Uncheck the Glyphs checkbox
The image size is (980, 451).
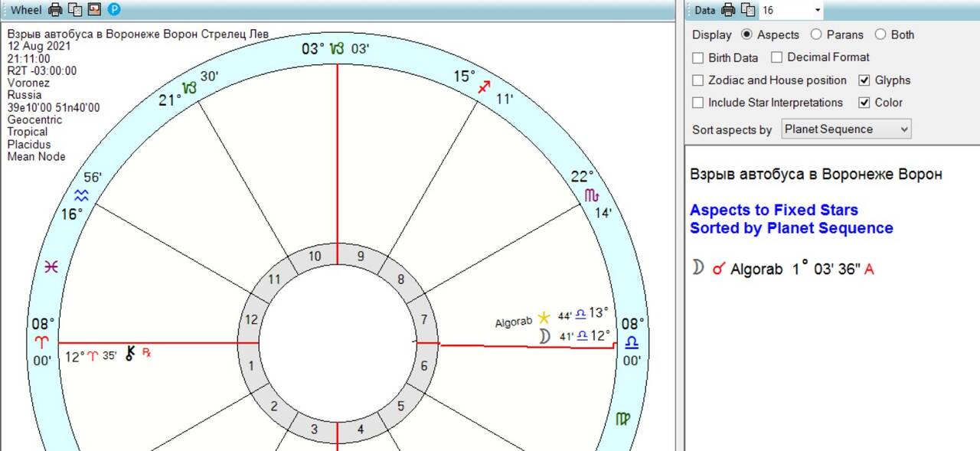(864, 80)
